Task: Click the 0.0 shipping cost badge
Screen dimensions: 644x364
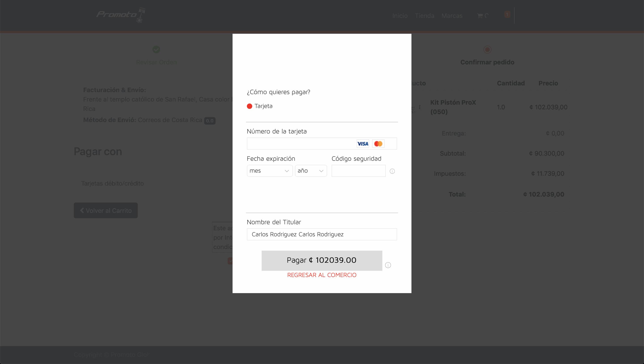Action: [x=210, y=121]
